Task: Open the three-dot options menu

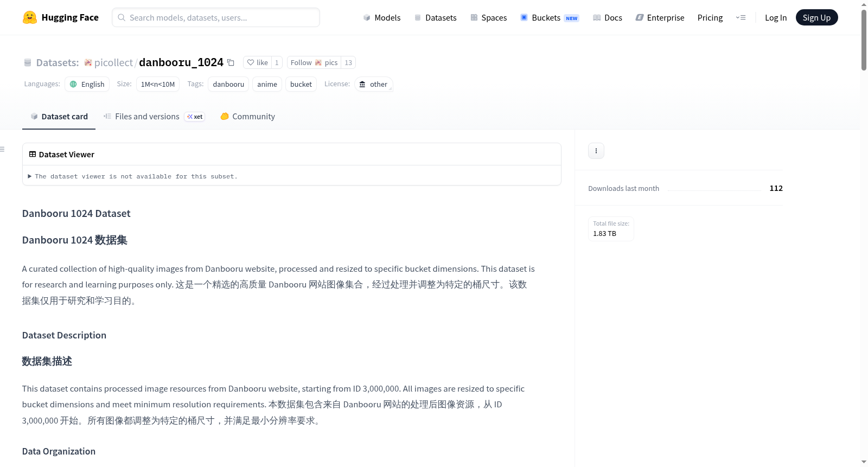Action: (x=596, y=151)
